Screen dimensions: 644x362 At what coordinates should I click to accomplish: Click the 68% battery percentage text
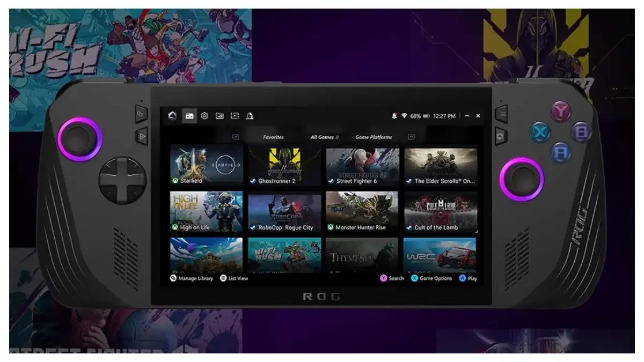[x=415, y=116]
